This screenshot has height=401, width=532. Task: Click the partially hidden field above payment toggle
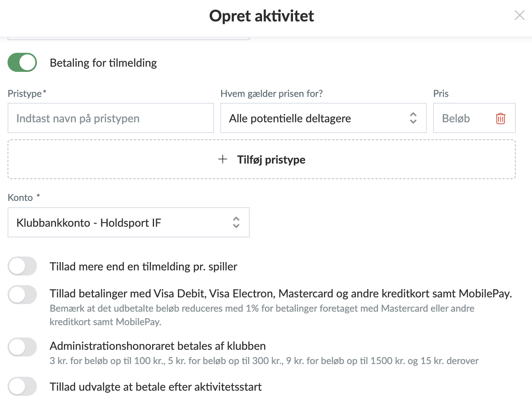129,38
